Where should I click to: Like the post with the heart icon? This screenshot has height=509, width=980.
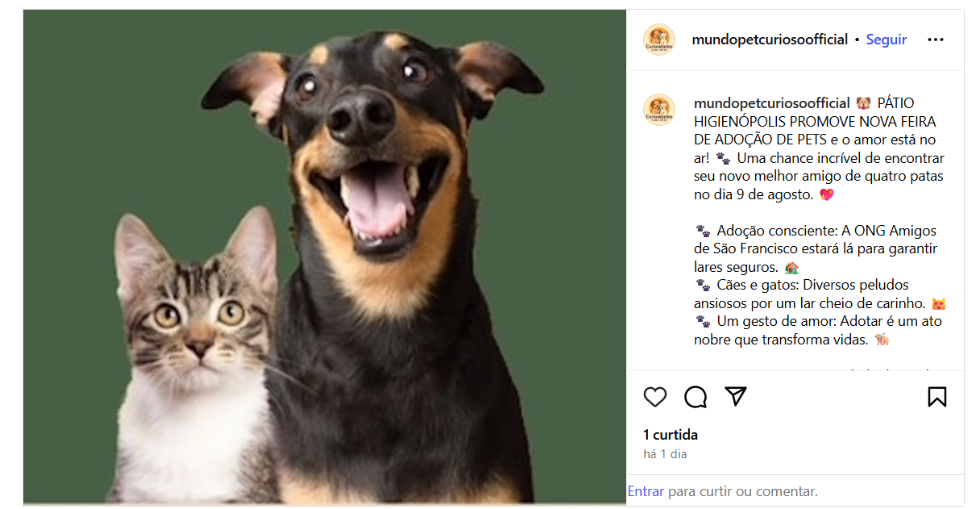pyautogui.click(x=655, y=397)
